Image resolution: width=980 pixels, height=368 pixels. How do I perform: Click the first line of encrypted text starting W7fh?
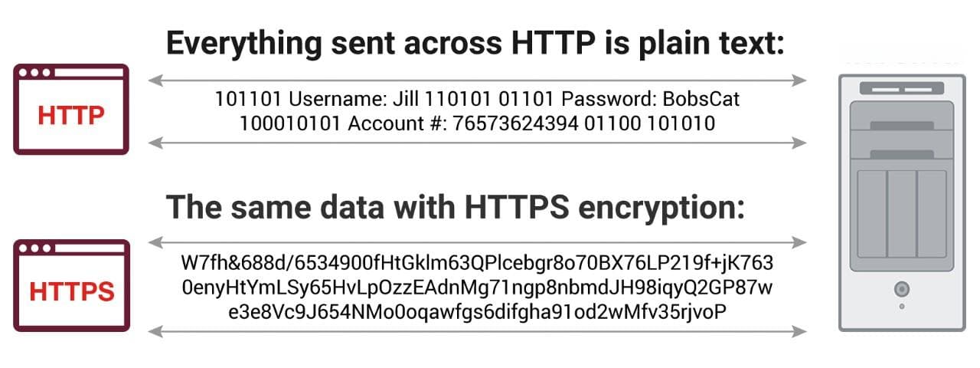[478, 264]
